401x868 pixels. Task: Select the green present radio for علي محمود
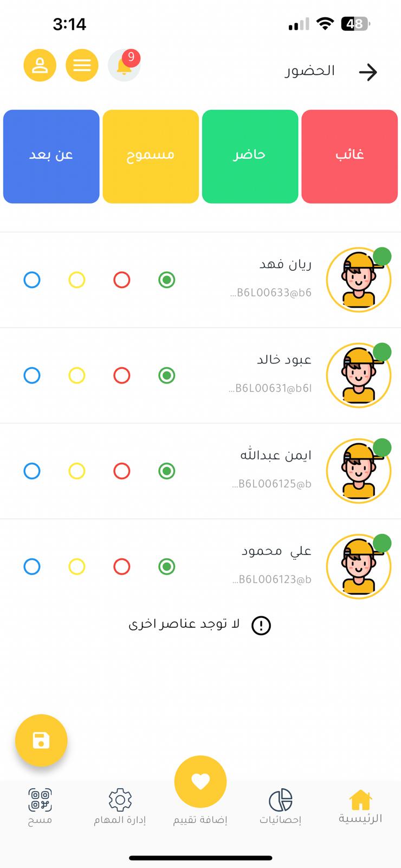click(167, 566)
